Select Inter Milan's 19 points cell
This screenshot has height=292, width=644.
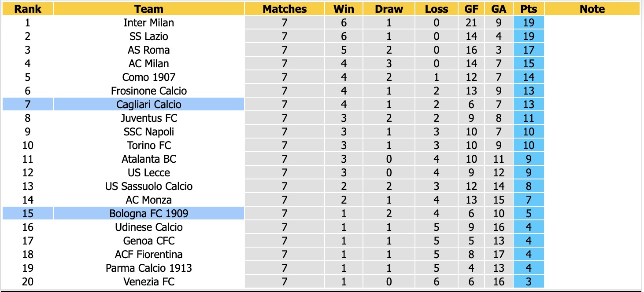click(529, 23)
